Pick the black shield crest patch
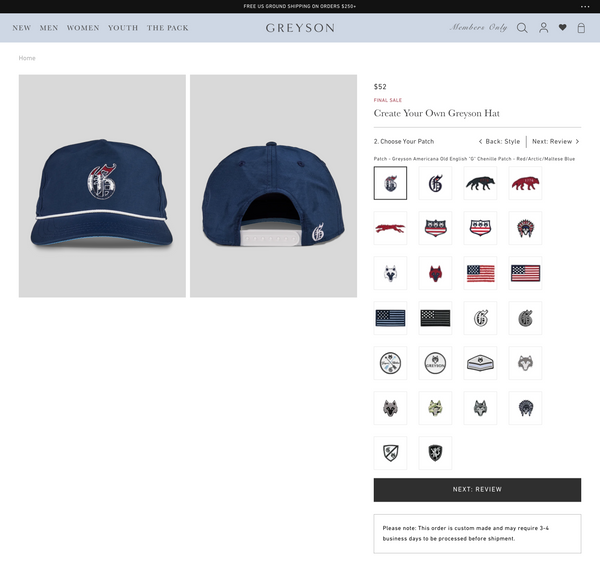The height and width of the screenshot is (570, 600). tap(435, 453)
